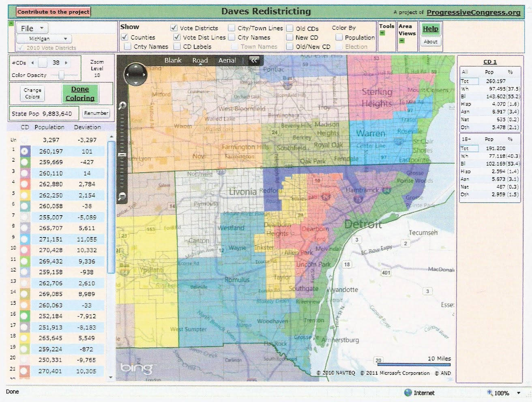Toggle the Counties checkbox

coord(125,37)
